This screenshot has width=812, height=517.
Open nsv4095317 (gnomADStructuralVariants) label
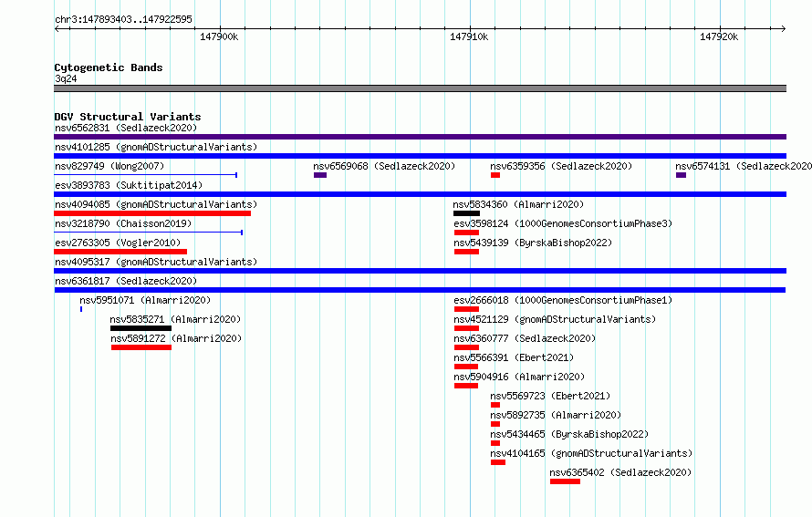(x=156, y=262)
